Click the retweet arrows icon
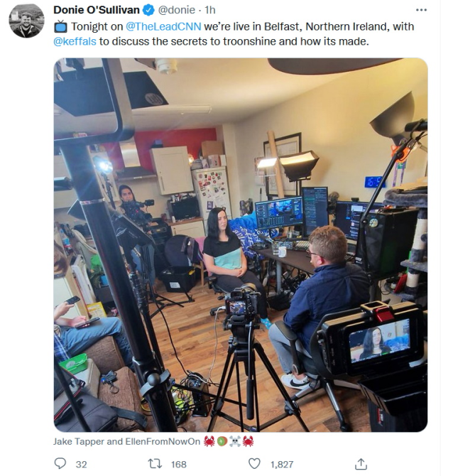The height and width of the screenshot is (476, 453). 155,464
